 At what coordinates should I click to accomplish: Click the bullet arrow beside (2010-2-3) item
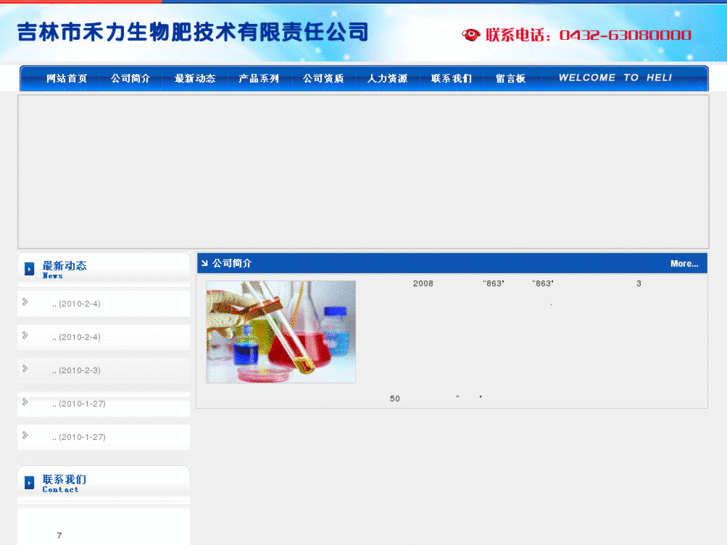point(25,368)
